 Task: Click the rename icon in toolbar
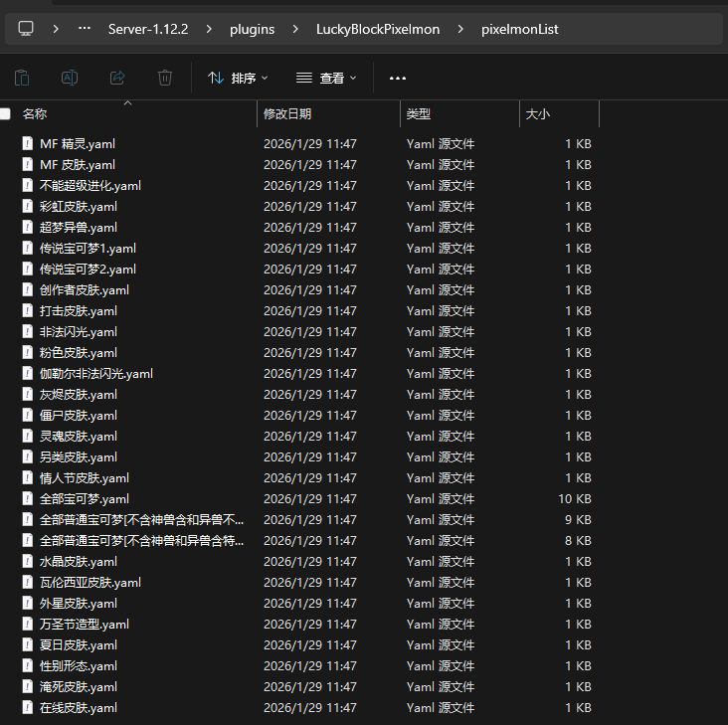click(70, 78)
